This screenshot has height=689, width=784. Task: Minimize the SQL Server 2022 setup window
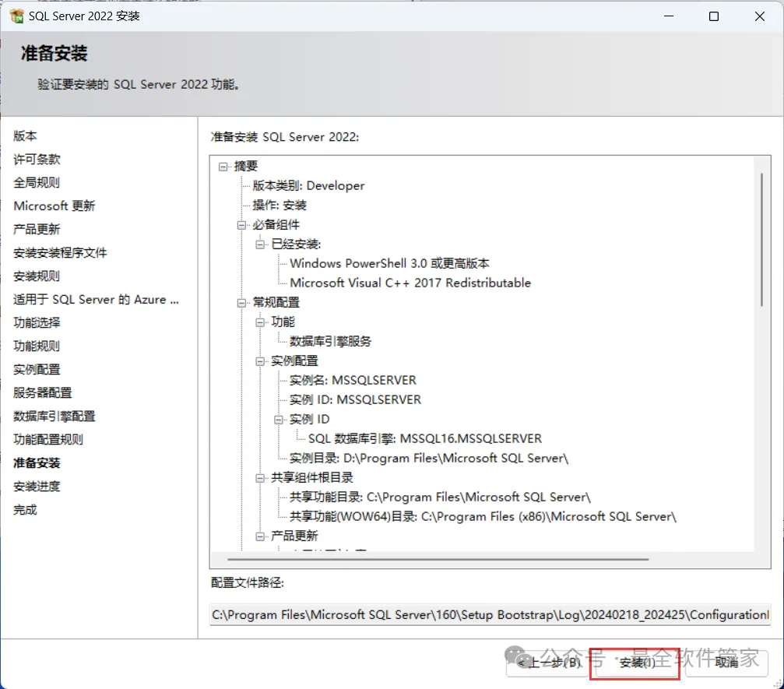point(669,16)
